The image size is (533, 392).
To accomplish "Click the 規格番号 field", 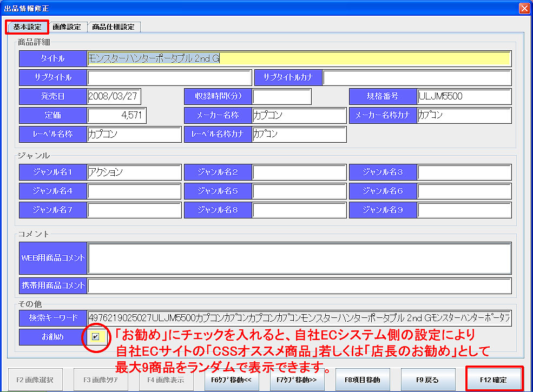I will click(x=464, y=97).
